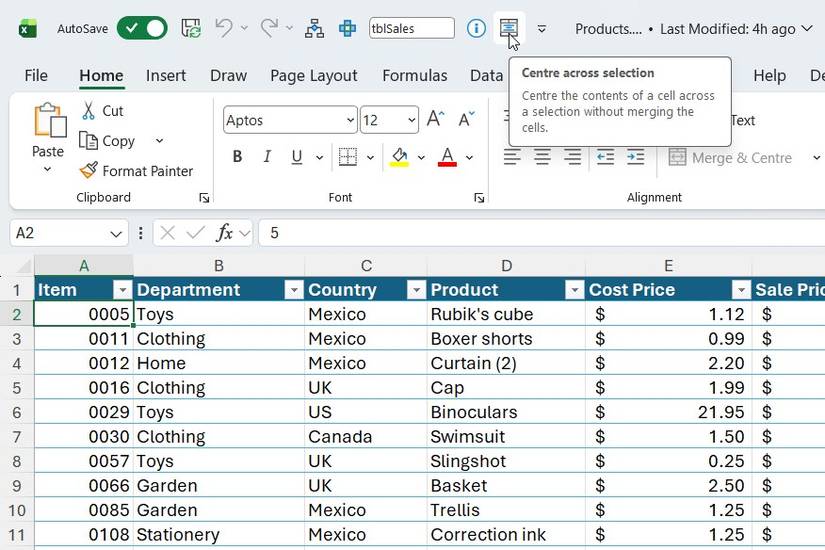Click the Decrease Indent icon

605,157
